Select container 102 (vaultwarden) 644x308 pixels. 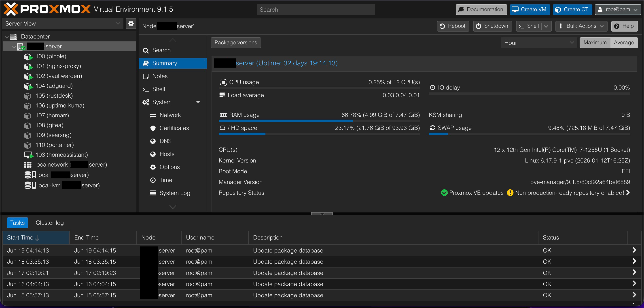(x=59, y=76)
